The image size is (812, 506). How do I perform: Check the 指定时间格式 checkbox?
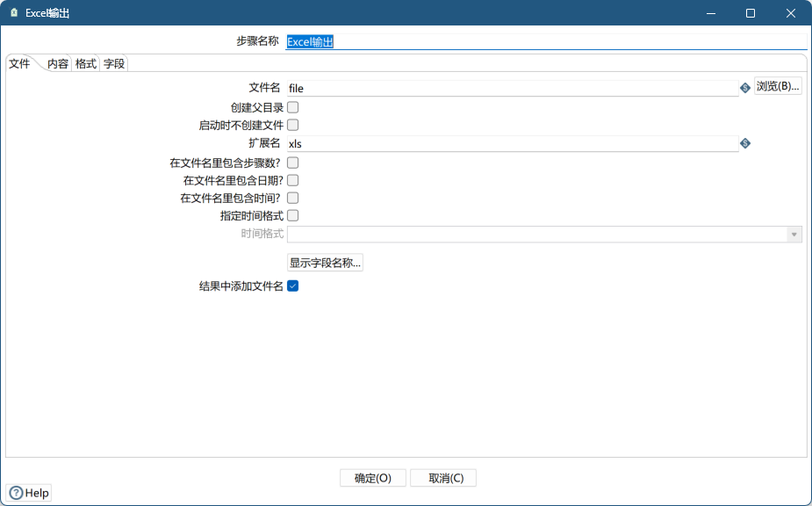pos(292,215)
